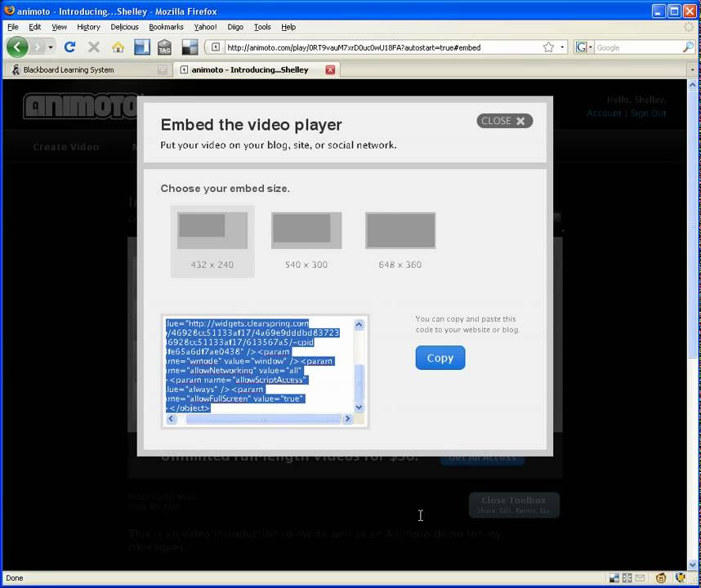Open the Bookmarks menu
This screenshot has height=588, width=701.
click(166, 27)
